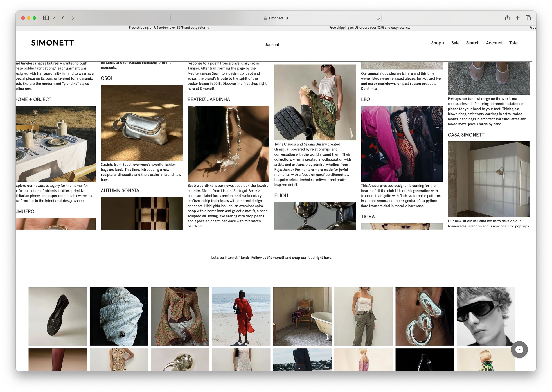Open the seashell feed photo
This screenshot has height=392, width=552.
119,316
